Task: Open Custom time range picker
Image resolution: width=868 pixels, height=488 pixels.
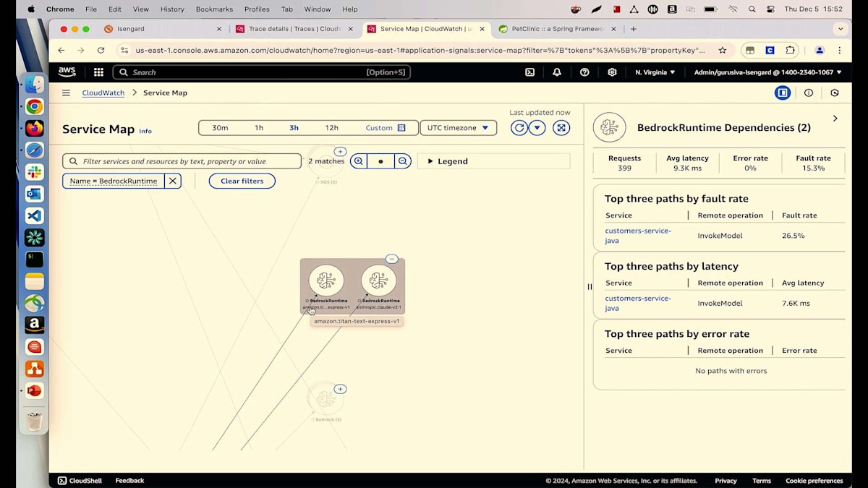Action: pyautogui.click(x=385, y=128)
